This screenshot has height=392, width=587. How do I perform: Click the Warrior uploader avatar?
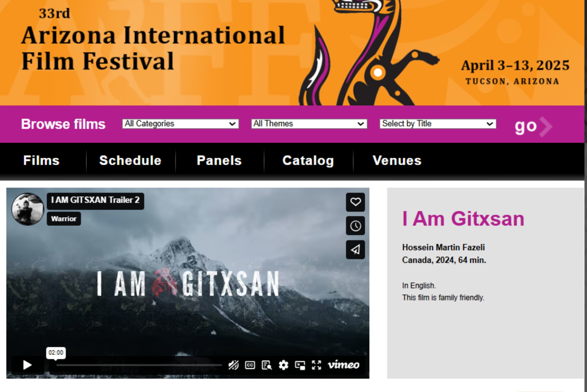tap(28, 209)
